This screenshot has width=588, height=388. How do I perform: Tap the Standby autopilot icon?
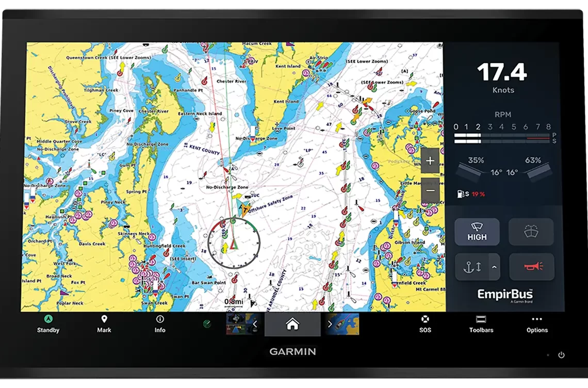48,319
